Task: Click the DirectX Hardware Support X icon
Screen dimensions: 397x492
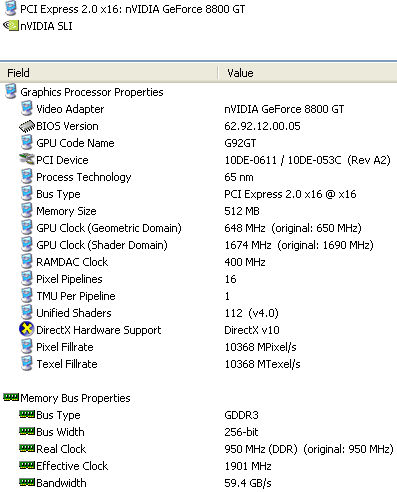Action: pyautogui.click(x=27, y=329)
